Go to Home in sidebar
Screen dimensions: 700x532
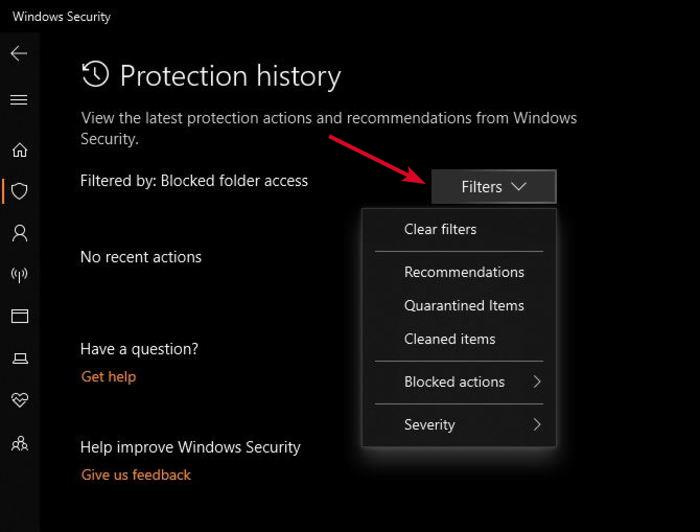19,150
